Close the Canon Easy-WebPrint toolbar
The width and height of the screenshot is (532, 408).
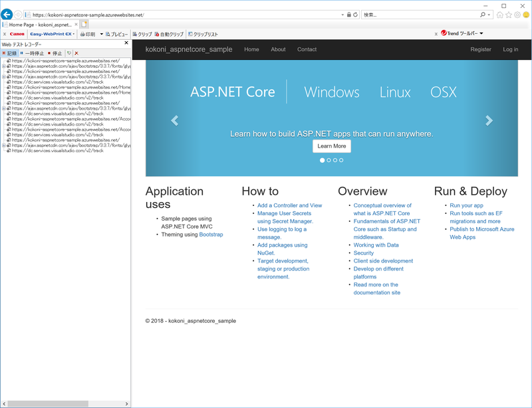tap(5, 34)
